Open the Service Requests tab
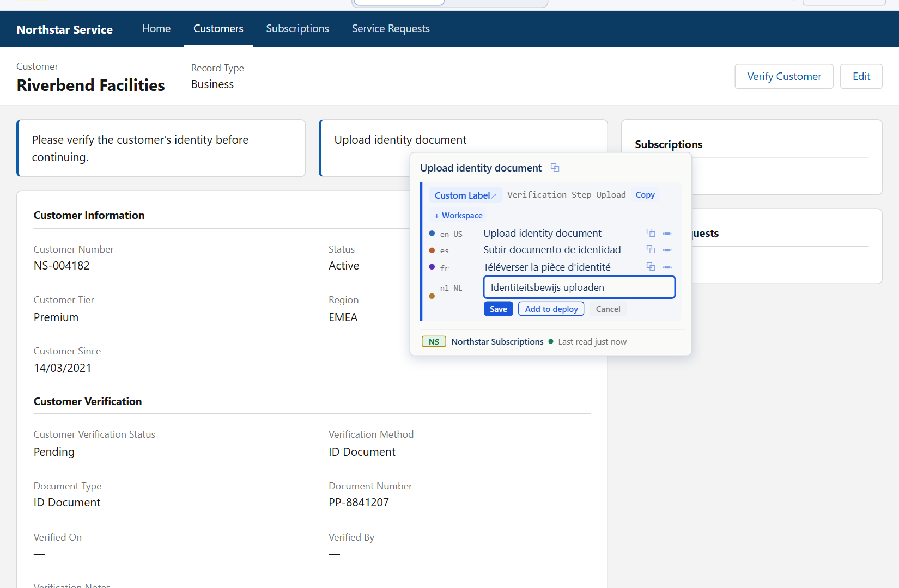 click(391, 28)
